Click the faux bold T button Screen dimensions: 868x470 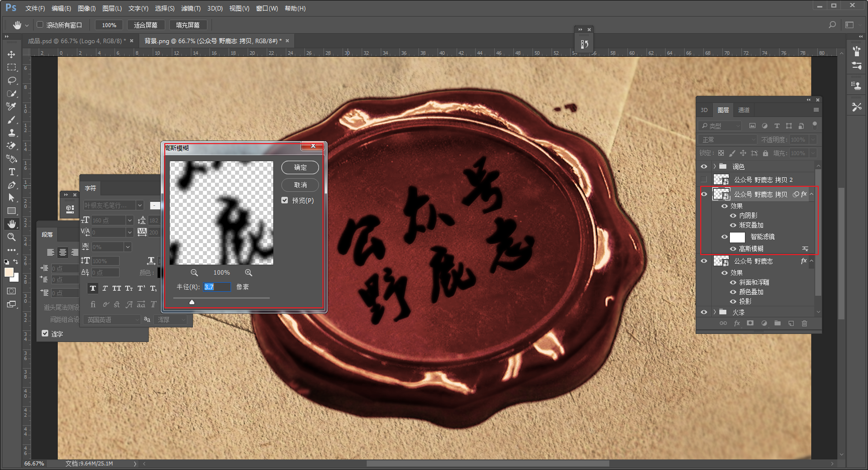pyautogui.click(x=93, y=288)
